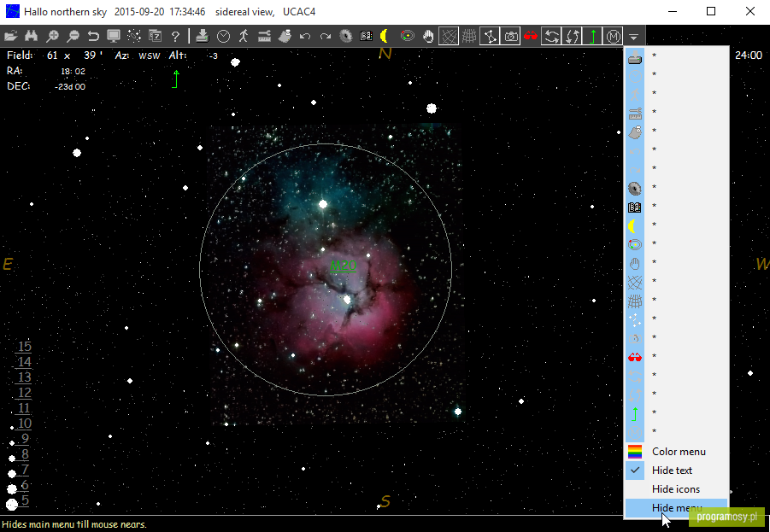This screenshot has height=532, width=770.
Task: Toggle the curved coordinate grid toolbar button
Action: coord(469,36)
